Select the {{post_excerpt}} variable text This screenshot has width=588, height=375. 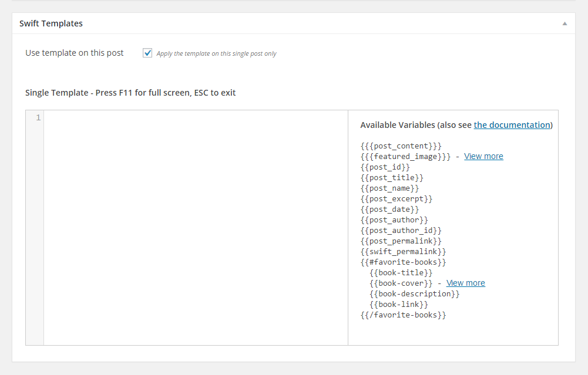[397, 198]
